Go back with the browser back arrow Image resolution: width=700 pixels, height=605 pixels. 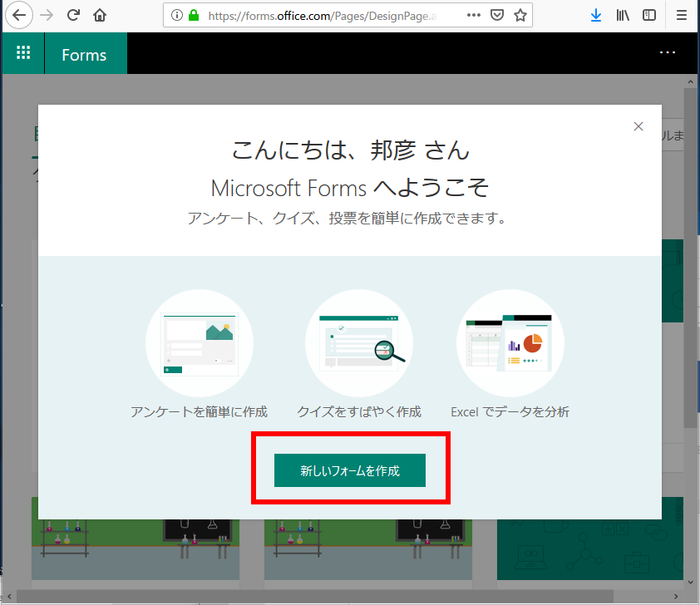tap(19, 15)
